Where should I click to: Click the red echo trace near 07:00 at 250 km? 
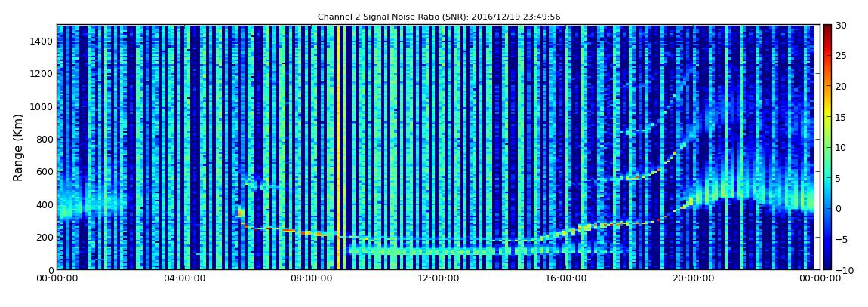coord(288,230)
